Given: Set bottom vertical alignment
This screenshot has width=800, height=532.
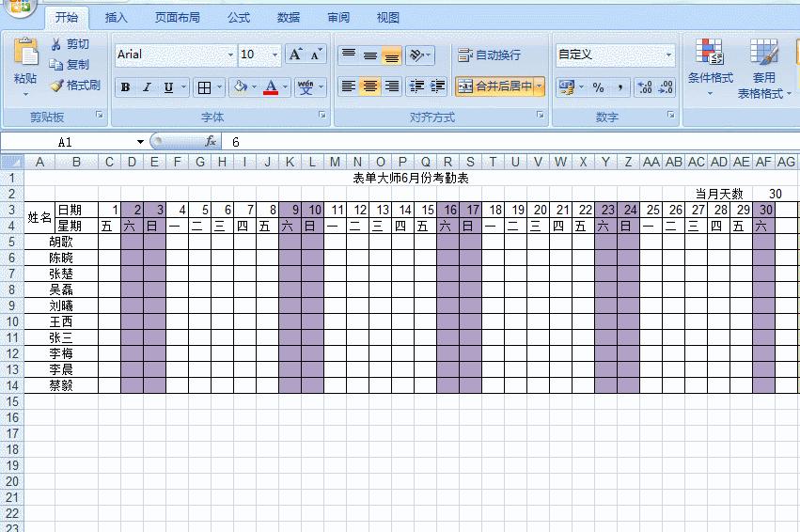Looking at the screenshot, I should 391,55.
